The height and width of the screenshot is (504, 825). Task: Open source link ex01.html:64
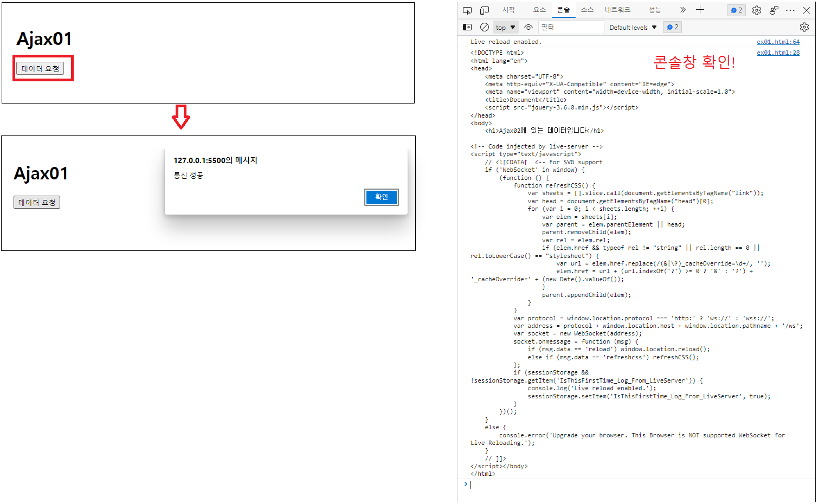[778, 42]
